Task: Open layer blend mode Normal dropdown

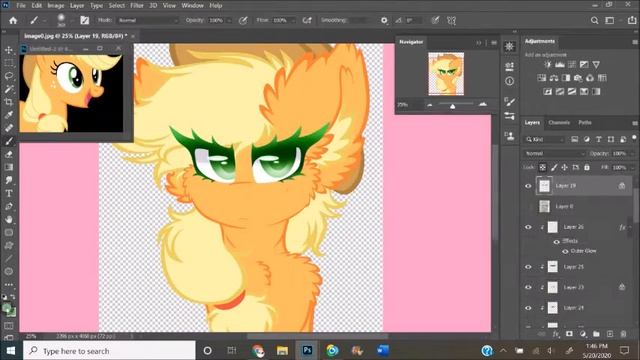Action: pyautogui.click(x=555, y=153)
